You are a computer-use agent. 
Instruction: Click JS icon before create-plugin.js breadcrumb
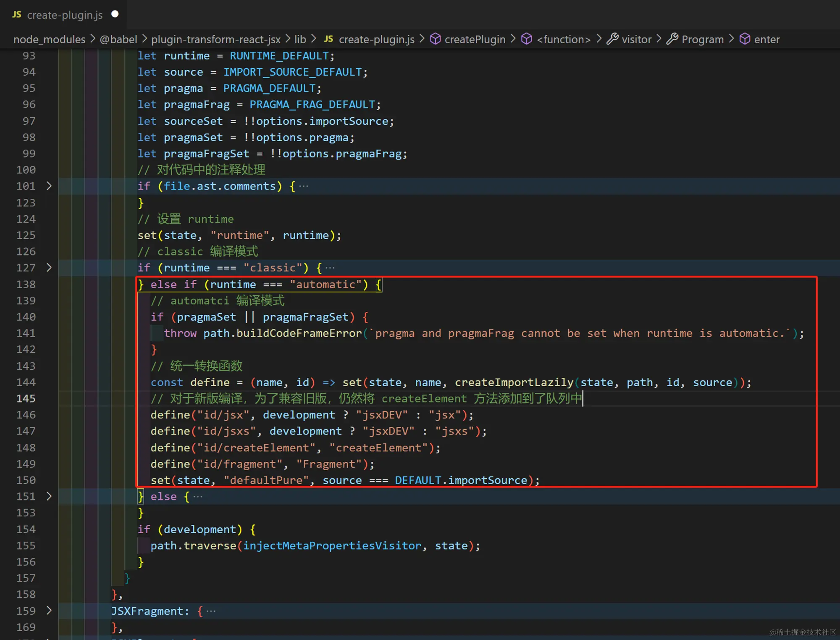(328, 39)
